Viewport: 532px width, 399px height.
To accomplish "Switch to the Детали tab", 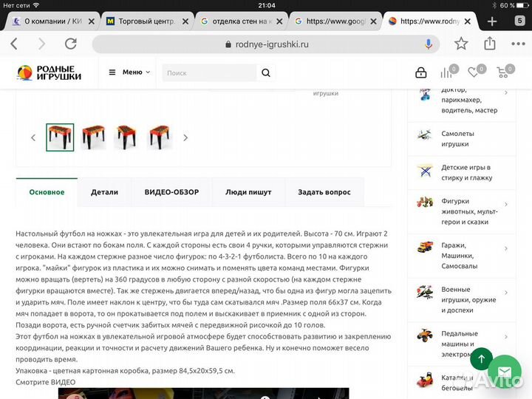I will pyautogui.click(x=104, y=192).
